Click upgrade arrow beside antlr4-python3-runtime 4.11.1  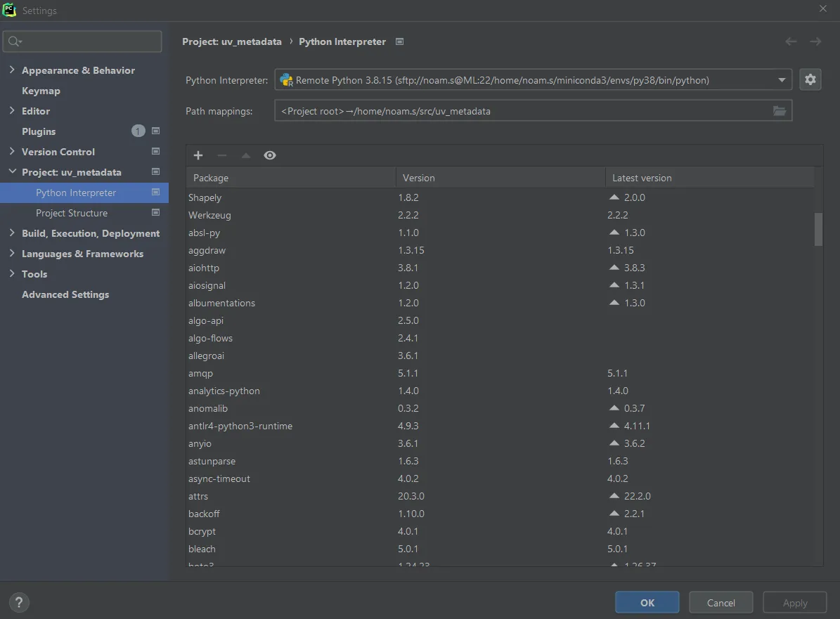click(614, 426)
